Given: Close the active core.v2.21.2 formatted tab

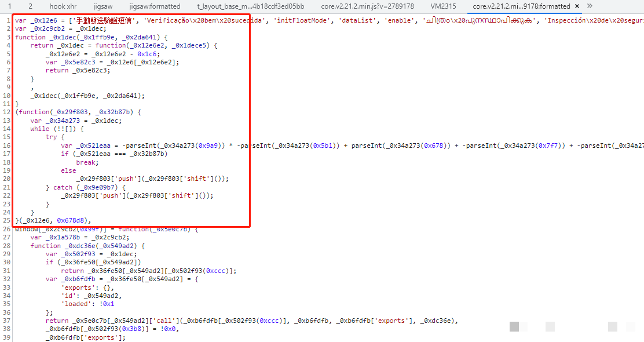Looking at the screenshot, I should coord(577,6).
